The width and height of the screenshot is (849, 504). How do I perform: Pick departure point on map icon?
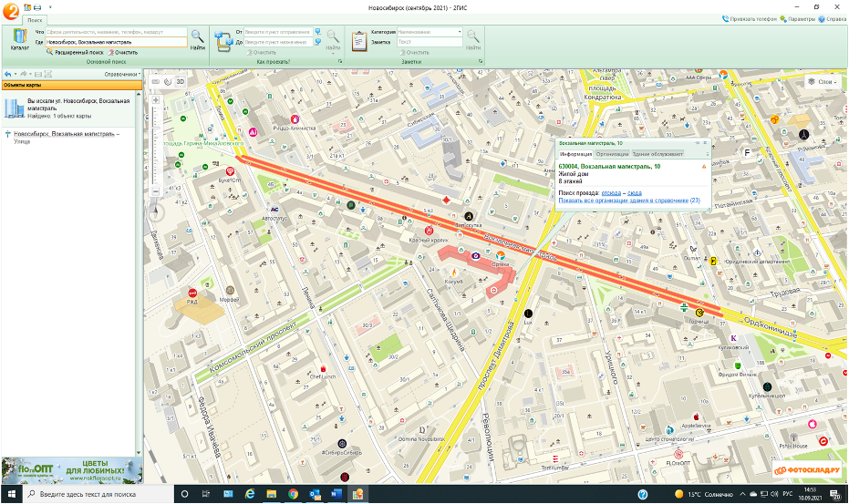(318, 32)
